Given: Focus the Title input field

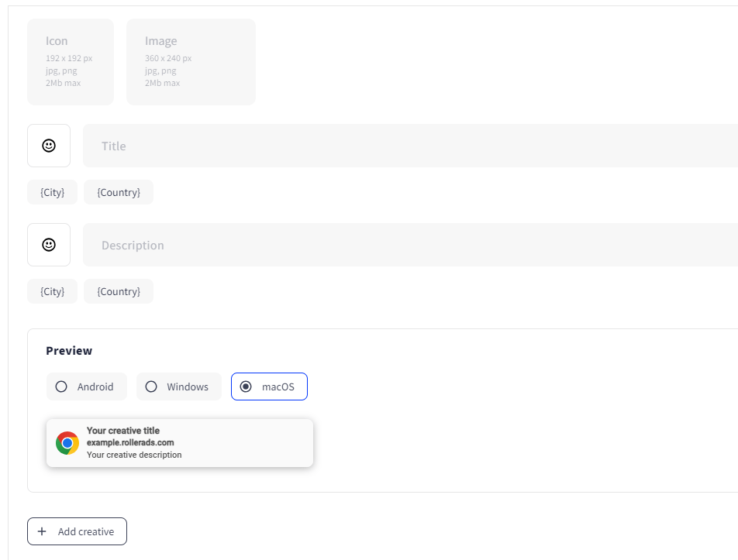Looking at the screenshot, I should pos(411,146).
